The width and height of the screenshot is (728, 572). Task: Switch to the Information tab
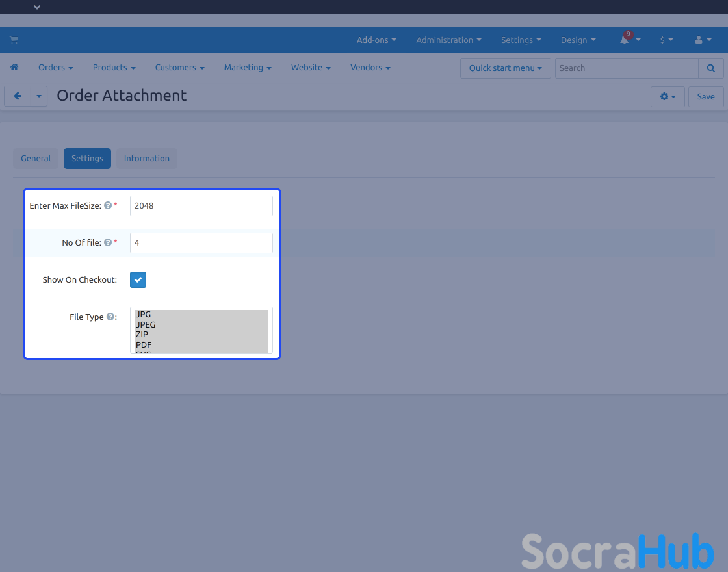pyautogui.click(x=147, y=159)
